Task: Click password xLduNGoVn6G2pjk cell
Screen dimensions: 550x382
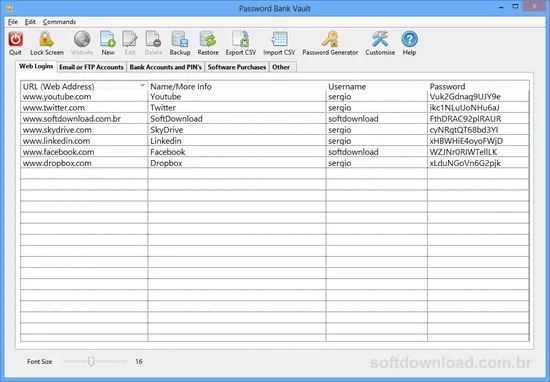Action: tap(478, 163)
